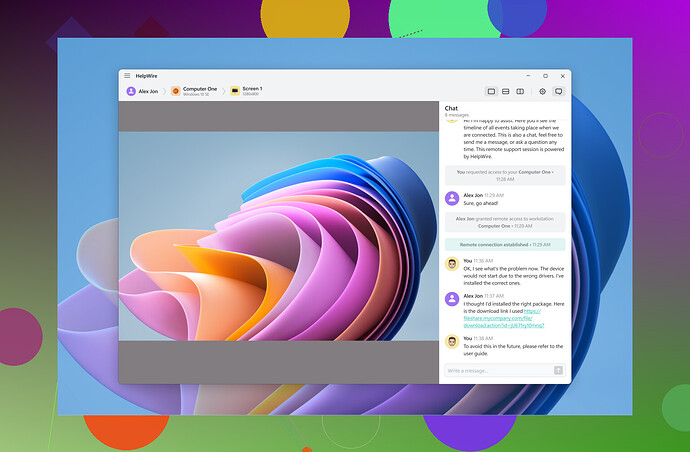Screen dimensions: 690x452
Task: Select Alex Jon in the breadcrumb
Action: click(x=148, y=91)
